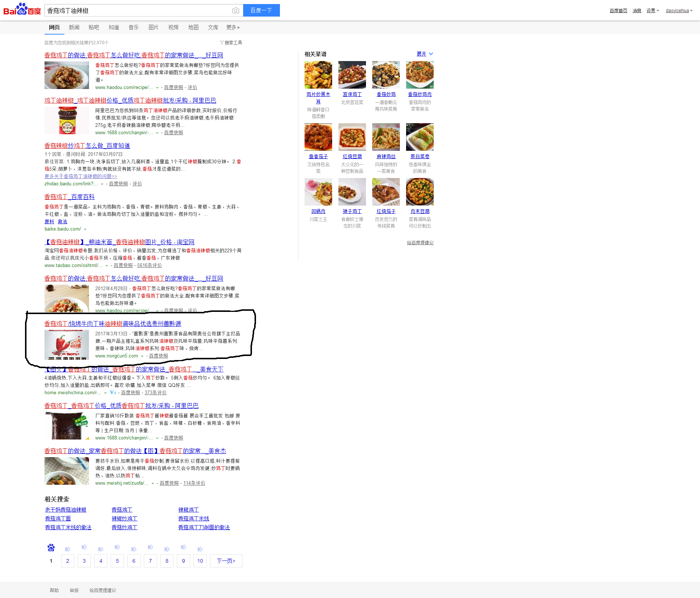Open 114条评价 reviews link

(x=194, y=483)
